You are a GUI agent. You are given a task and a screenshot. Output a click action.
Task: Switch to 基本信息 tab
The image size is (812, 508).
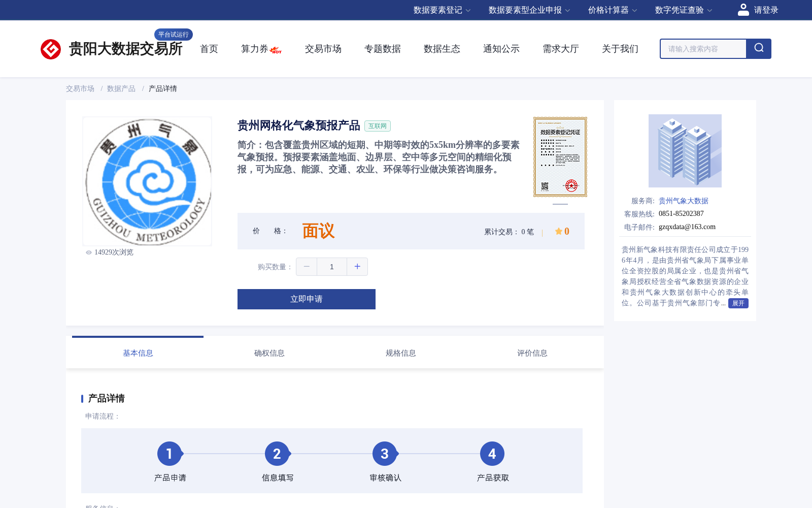tap(138, 353)
